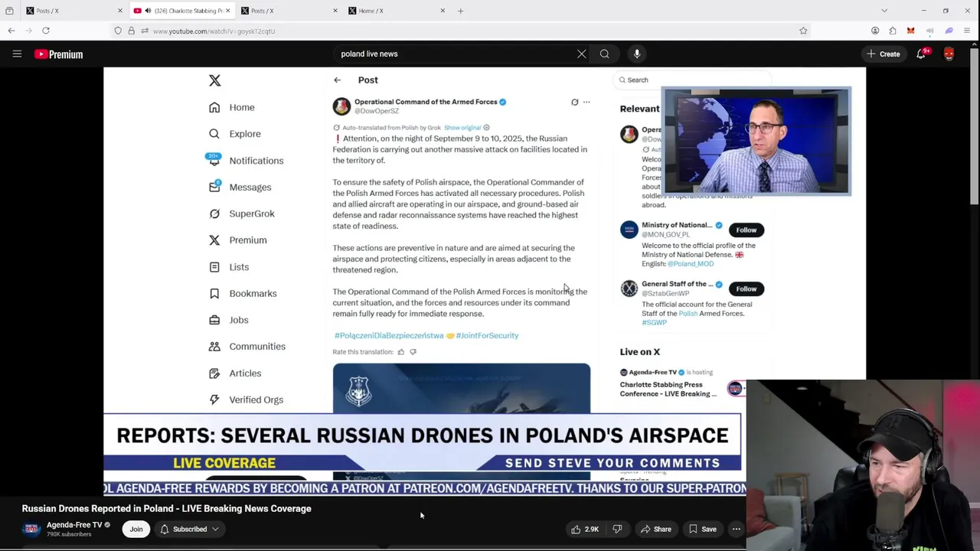The height and width of the screenshot is (551, 980).
Task: Focus the youtube.com address bar
Action: click(459, 31)
